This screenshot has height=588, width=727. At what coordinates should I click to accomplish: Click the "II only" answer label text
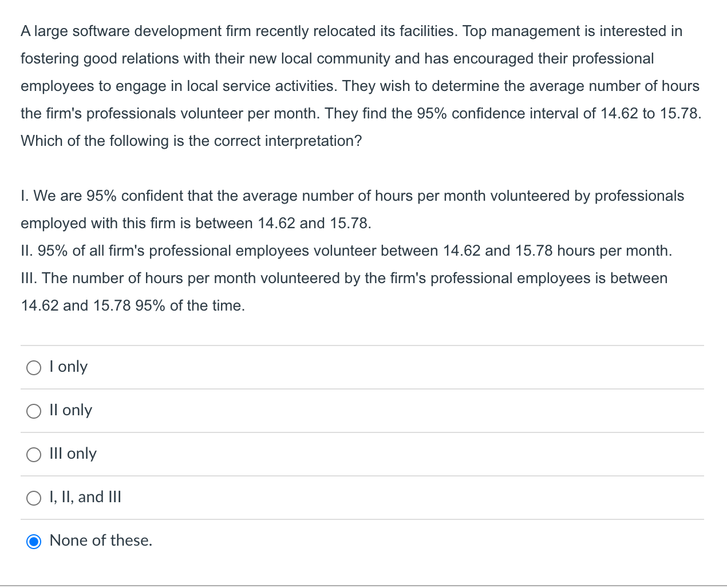click(x=70, y=411)
